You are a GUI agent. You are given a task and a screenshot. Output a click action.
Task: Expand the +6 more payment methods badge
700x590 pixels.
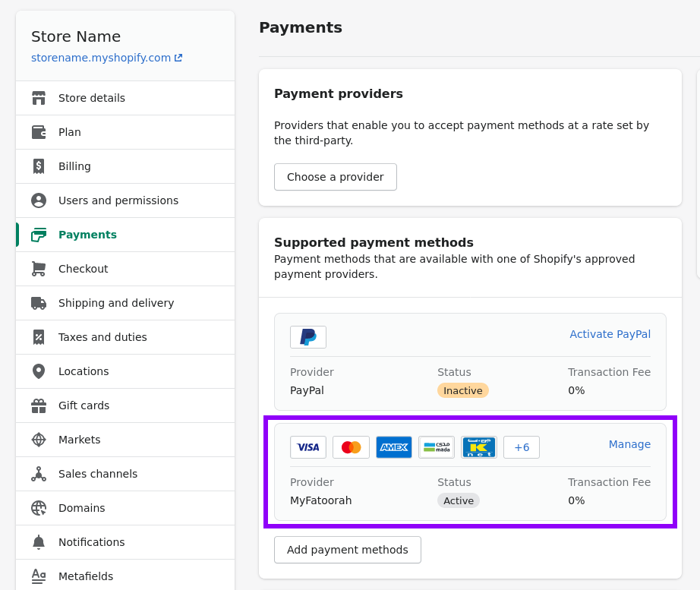[522, 447]
